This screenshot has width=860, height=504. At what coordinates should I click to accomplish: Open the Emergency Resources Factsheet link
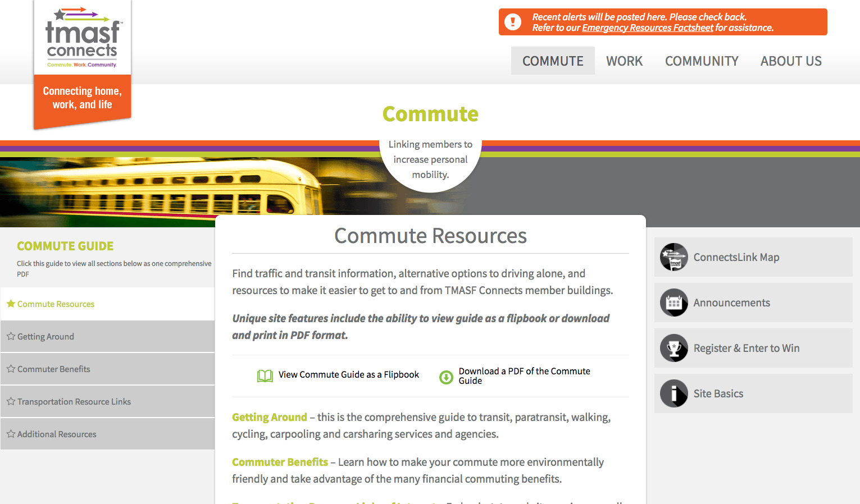point(647,28)
